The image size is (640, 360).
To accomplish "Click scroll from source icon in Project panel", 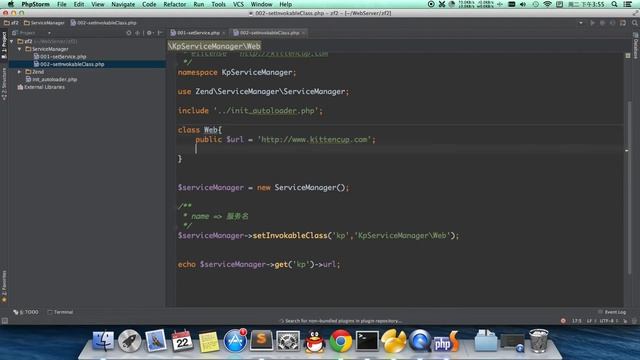I will point(129,33).
